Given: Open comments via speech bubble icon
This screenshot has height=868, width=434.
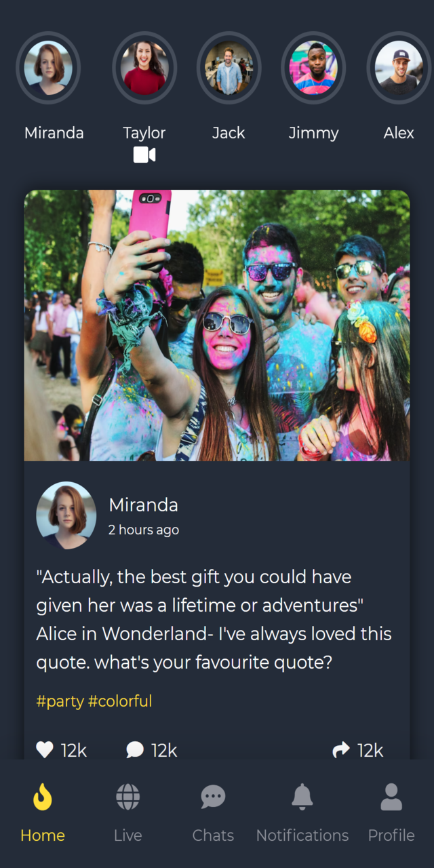Looking at the screenshot, I should click(x=135, y=749).
